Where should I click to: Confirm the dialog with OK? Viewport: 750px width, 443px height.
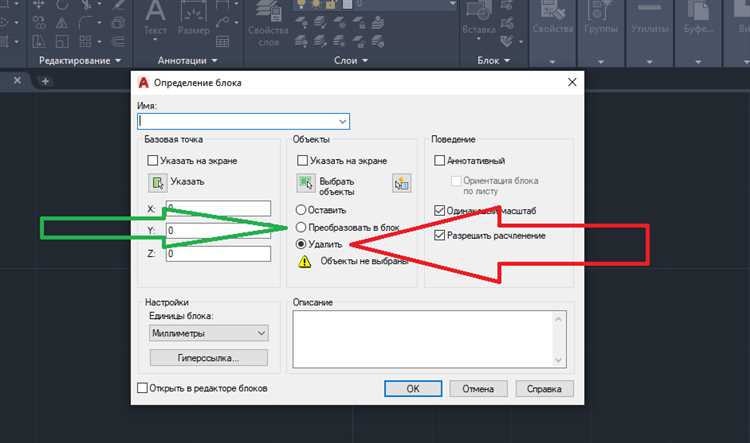click(x=413, y=388)
